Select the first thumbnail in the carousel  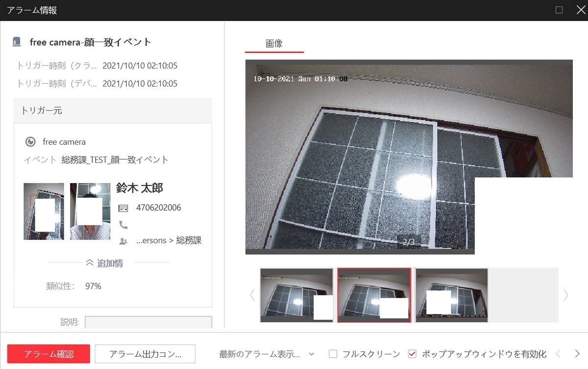[x=296, y=295]
